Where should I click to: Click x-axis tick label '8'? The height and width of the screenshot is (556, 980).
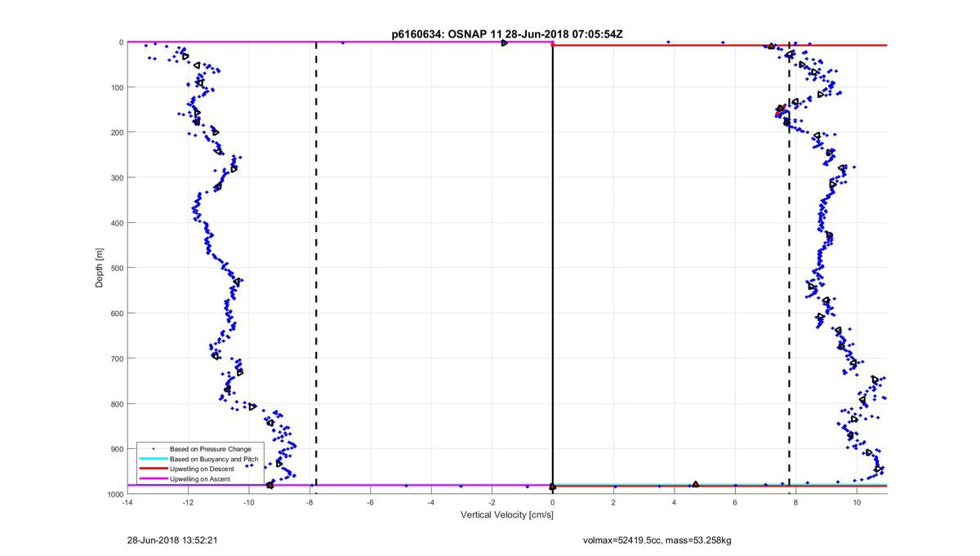[796, 503]
